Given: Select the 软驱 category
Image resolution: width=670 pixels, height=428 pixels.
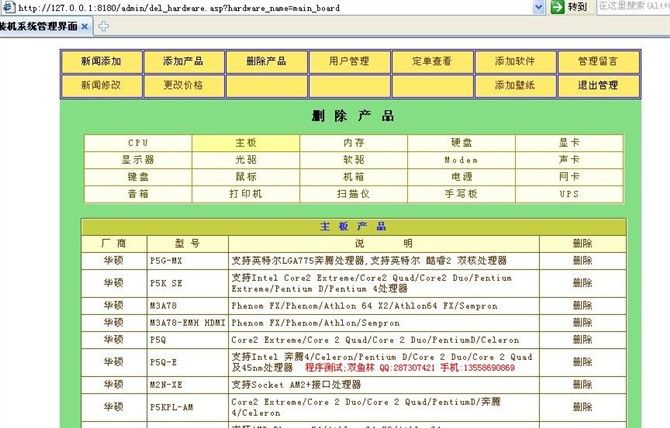Looking at the screenshot, I should point(353,160).
